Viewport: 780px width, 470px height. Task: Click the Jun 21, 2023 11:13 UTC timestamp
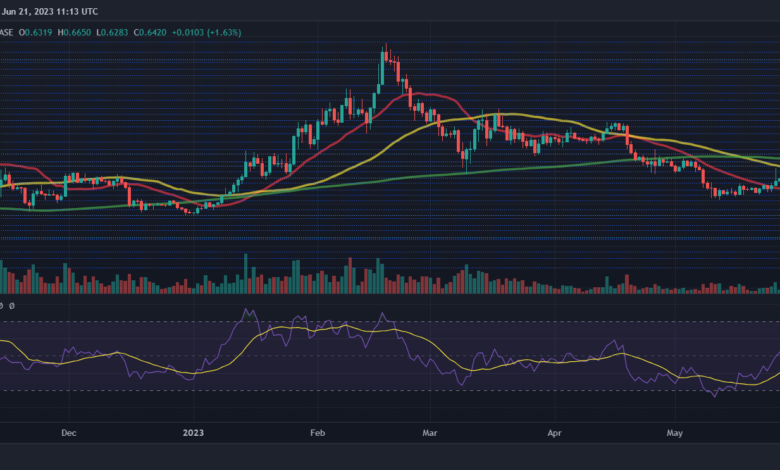tap(50, 11)
